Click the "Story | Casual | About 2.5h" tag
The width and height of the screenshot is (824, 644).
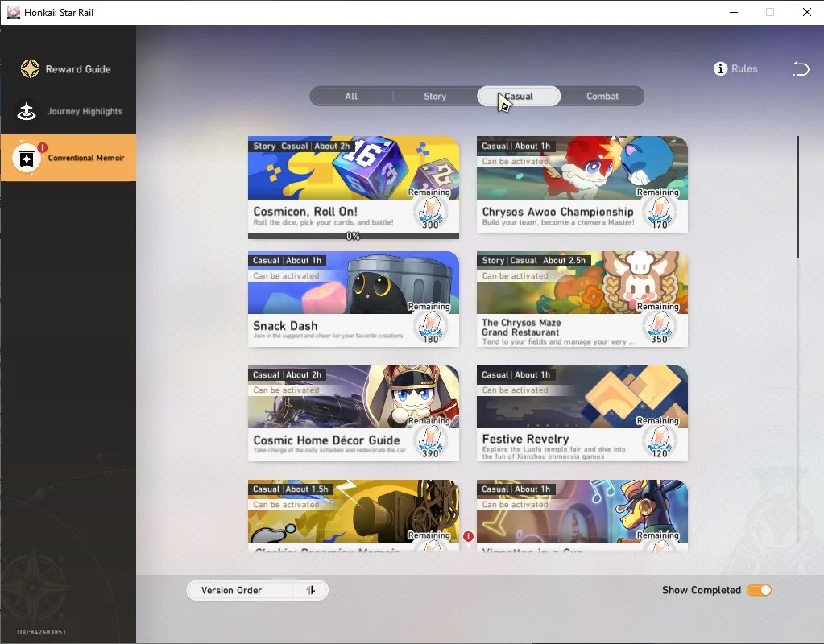(x=533, y=261)
